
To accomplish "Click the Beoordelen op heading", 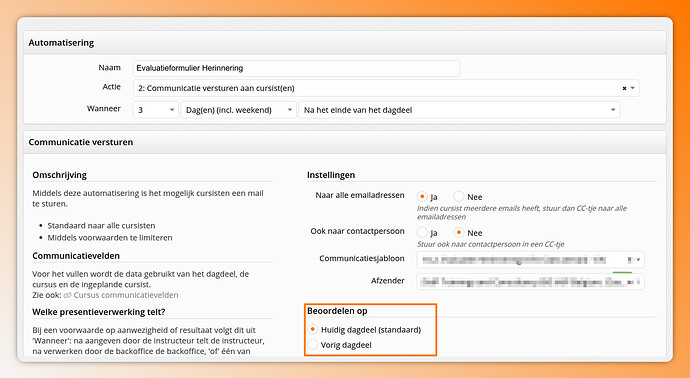I will coord(337,311).
